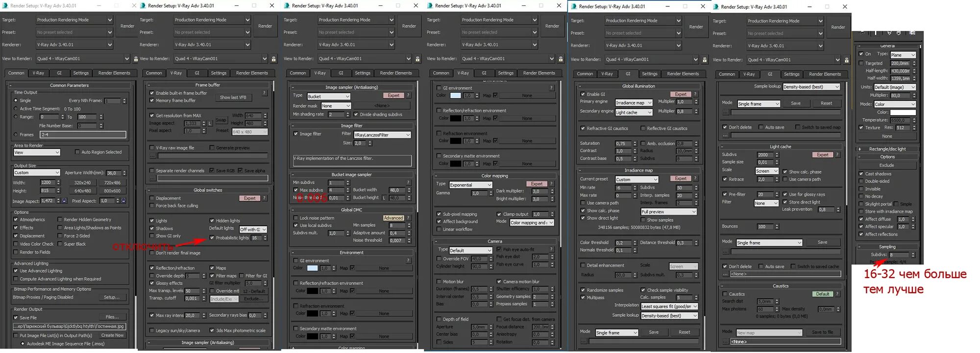The width and height of the screenshot is (980, 353).
Task: Click the help icon in Light cache rollout
Action: point(837,155)
